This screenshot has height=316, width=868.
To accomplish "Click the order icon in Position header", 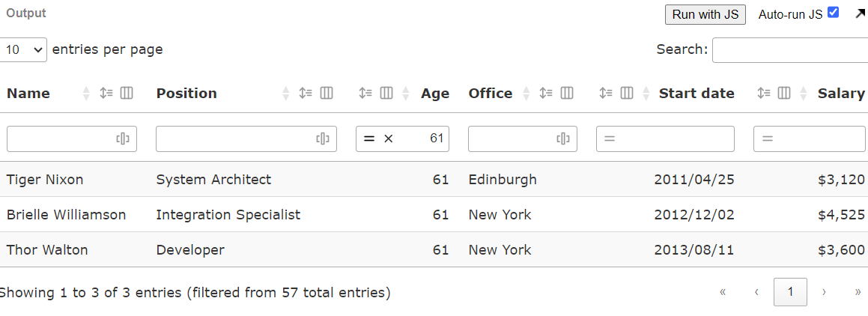I will 306,94.
